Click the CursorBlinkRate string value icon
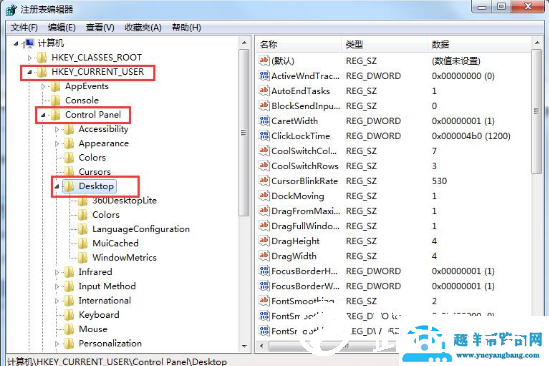The height and width of the screenshot is (366, 549). pos(264,181)
